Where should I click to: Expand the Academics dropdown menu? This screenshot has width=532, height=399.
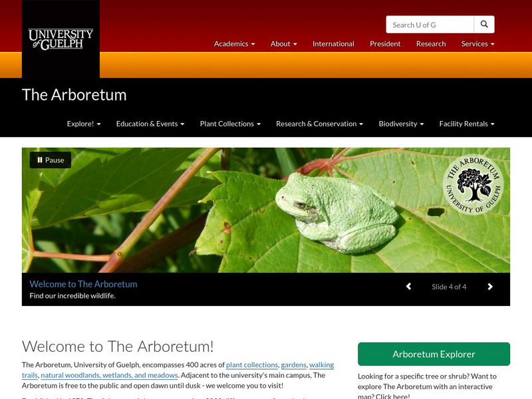click(x=235, y=44)
